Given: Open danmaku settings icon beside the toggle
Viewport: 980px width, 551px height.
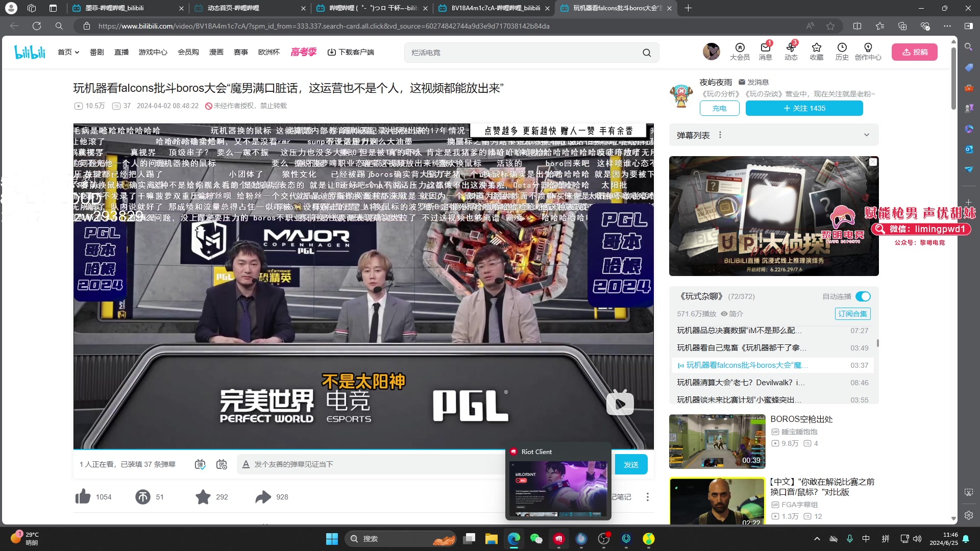Looking at the screenshot, I should pyautogui.click(x=222, y=464).
